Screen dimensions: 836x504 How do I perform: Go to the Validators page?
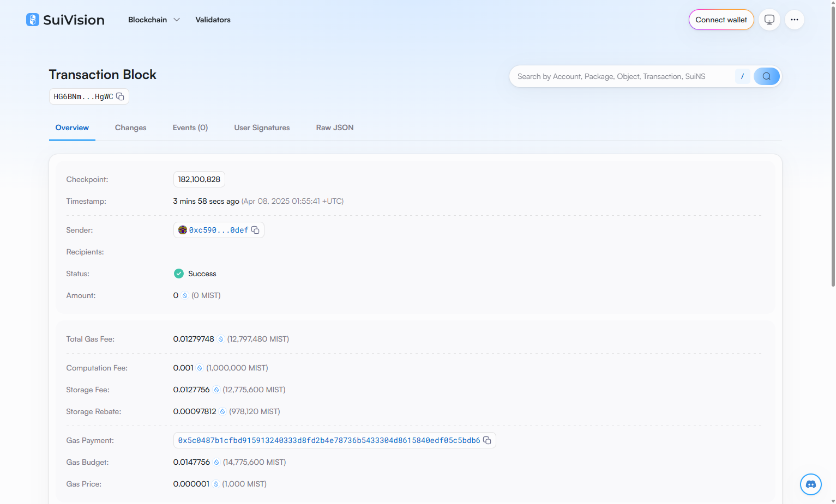(x=213, y=20)
